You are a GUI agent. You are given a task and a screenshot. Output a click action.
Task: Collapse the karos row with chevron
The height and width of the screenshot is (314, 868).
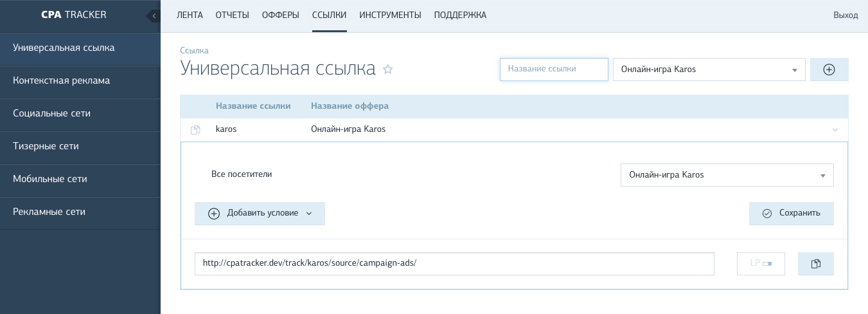835,130
